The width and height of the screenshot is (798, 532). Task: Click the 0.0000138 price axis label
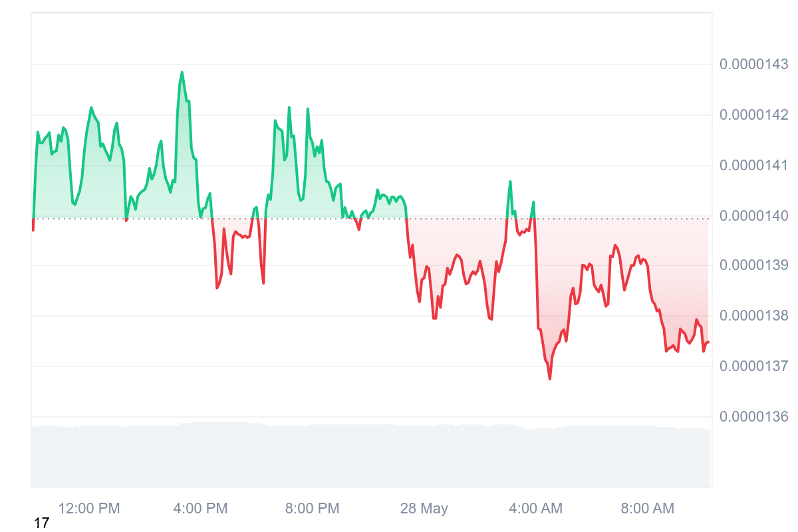click(x=753, y=316)
